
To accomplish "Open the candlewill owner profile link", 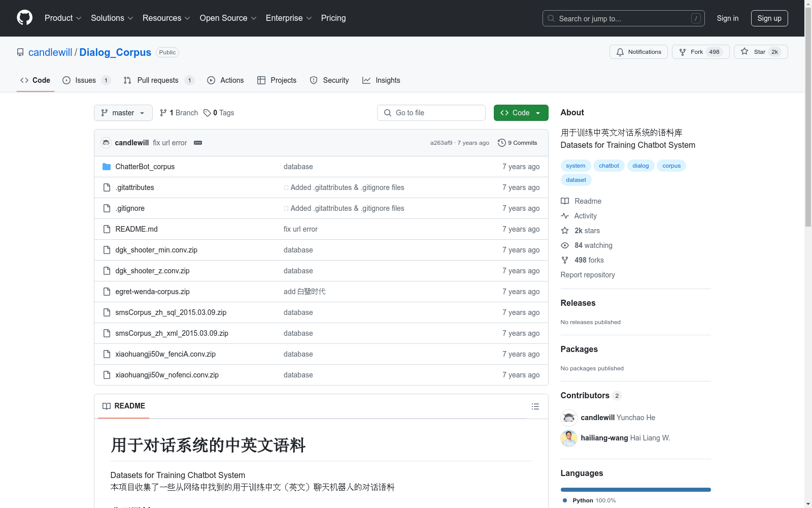I will (x=50, y=52).
